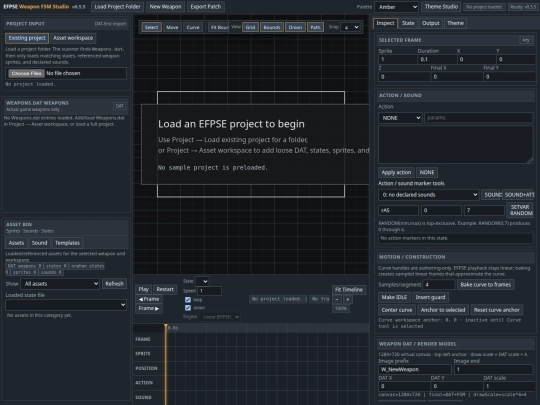Click the Insert guard button

[x=430, y=297]
